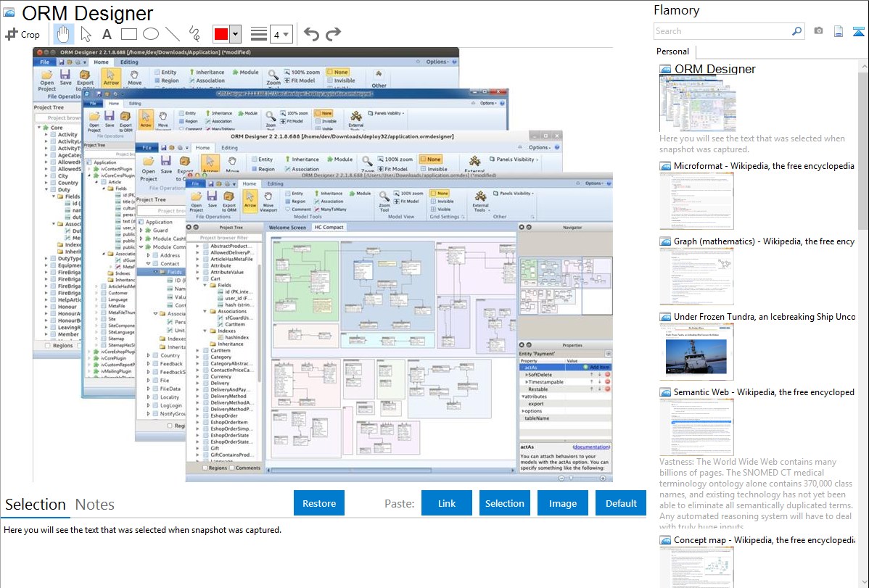Click the line thickness icon

tap(258, 34)
